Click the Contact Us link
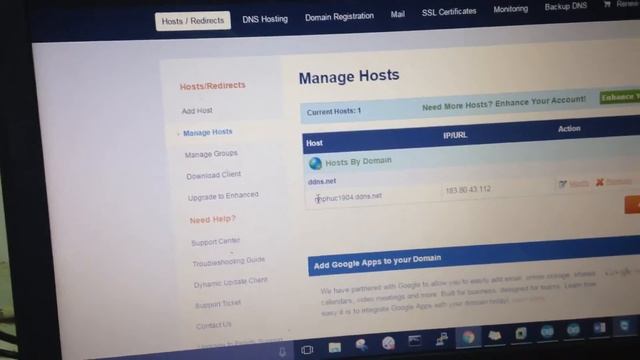640x360 pixels. (x=213, y=325)
